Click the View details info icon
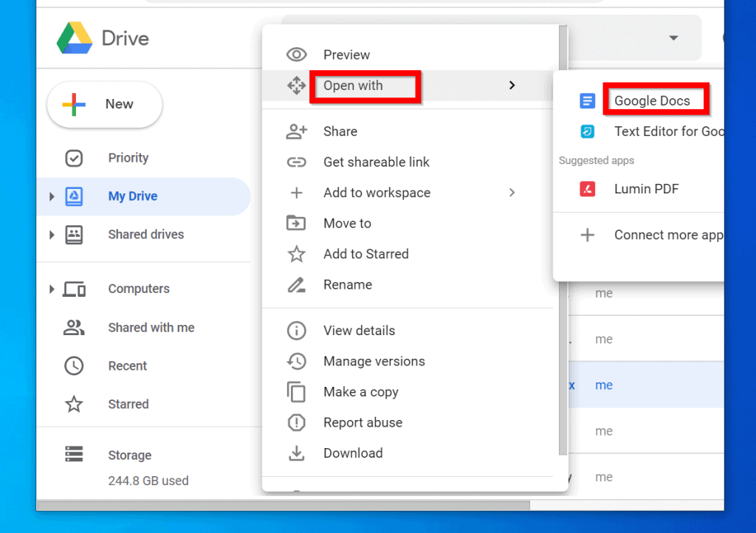Image resolution: width=756 pixels, height=533 pixels. [297, 331]
